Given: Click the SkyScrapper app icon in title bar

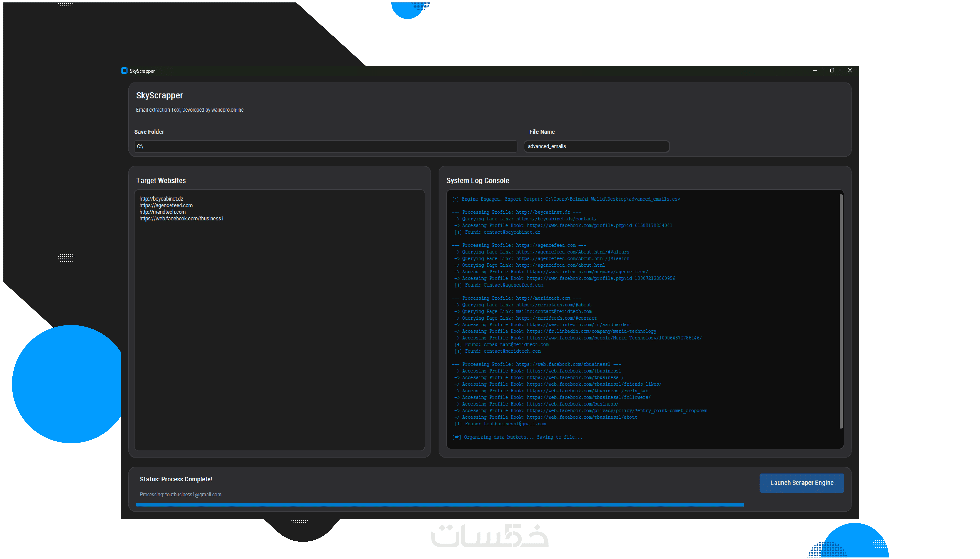Looking at the screenshot, I should point(124,71).
